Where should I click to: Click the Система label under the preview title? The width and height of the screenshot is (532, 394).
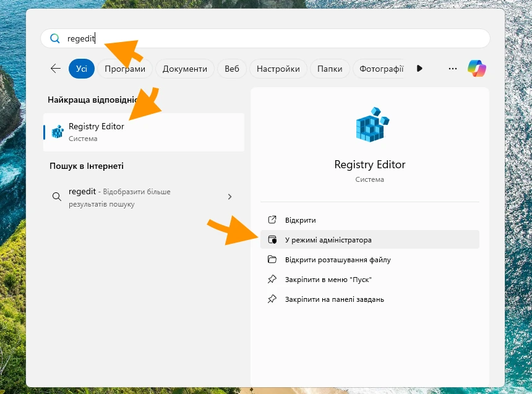pyautogui.click(x=369, y=179)
